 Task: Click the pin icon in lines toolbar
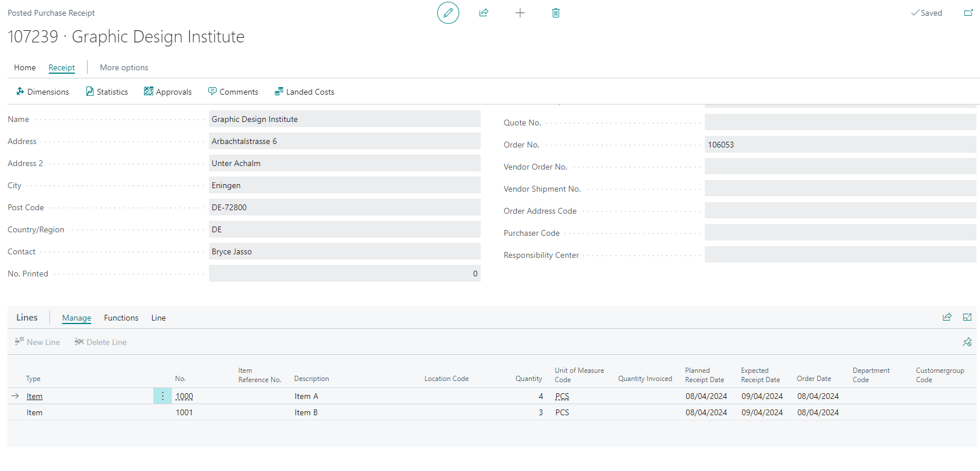tap(967, 342)
